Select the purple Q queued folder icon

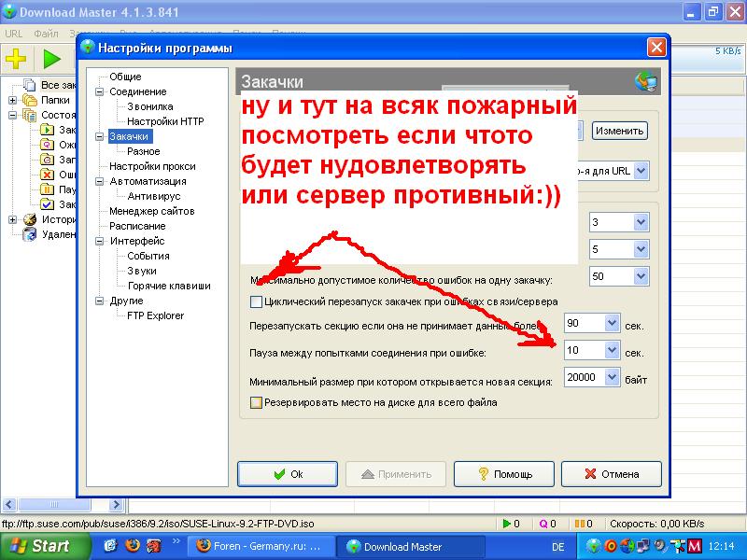tap(48, 145)
